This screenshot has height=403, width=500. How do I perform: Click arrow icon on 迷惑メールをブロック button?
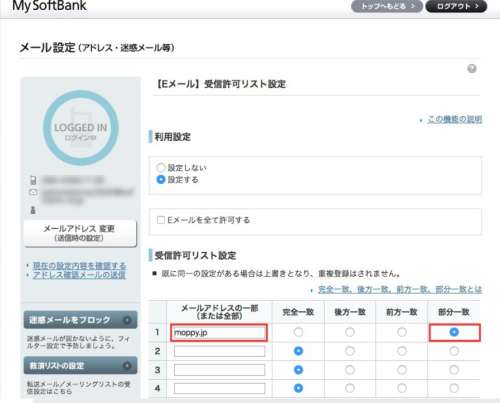click(x=127, y=320)
